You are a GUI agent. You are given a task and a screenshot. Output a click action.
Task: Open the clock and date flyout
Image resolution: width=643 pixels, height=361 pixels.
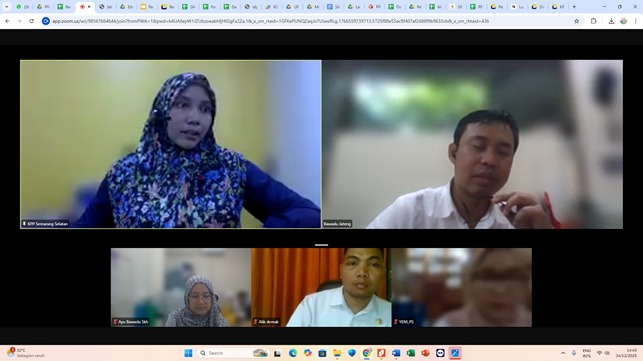coord(626,353)
